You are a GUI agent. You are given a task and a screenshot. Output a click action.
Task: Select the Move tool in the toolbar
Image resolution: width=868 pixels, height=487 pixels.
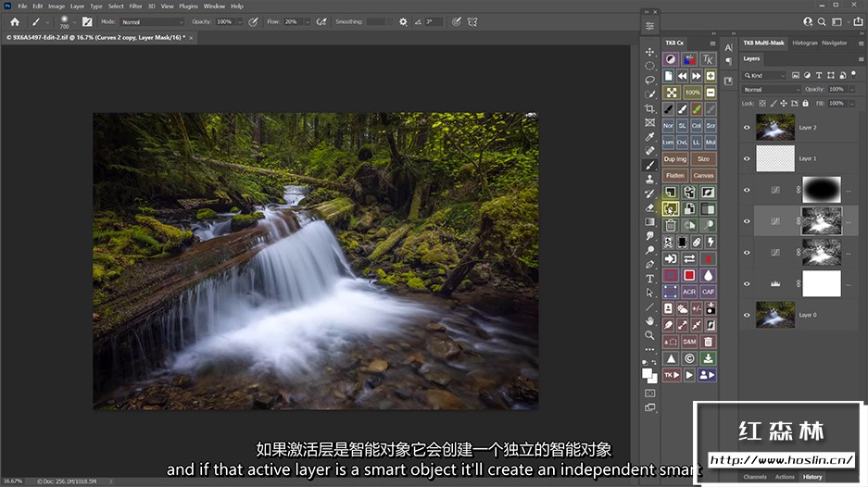click(649, 52)
